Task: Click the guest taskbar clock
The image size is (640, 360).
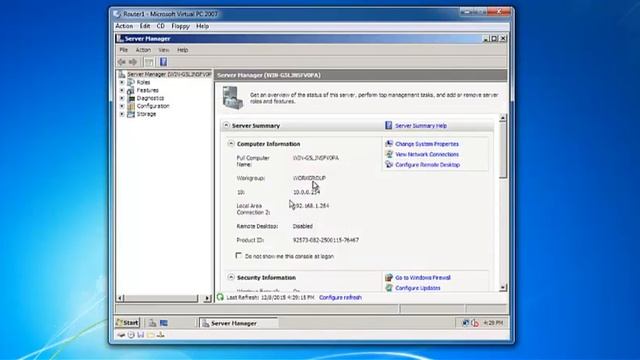Action: coord(493,323)
